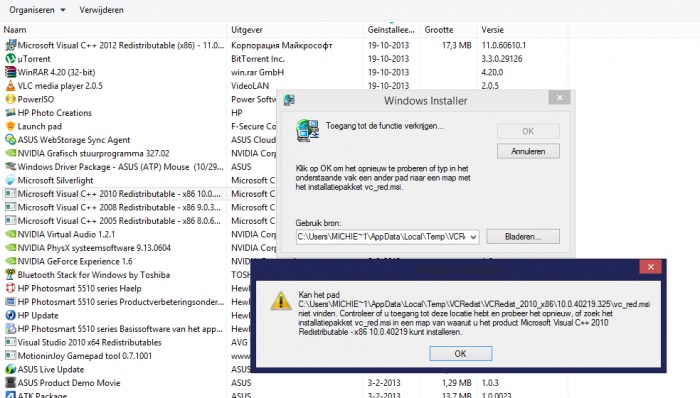Open the Organiseren dropdown menu
This screenshot has height=398, width=700.
pyautogui.click(x=37, y=10)
